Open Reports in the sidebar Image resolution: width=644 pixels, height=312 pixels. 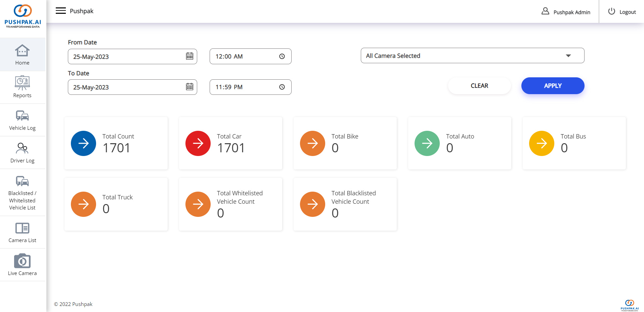pyautogui.click(x=23, y=87)
